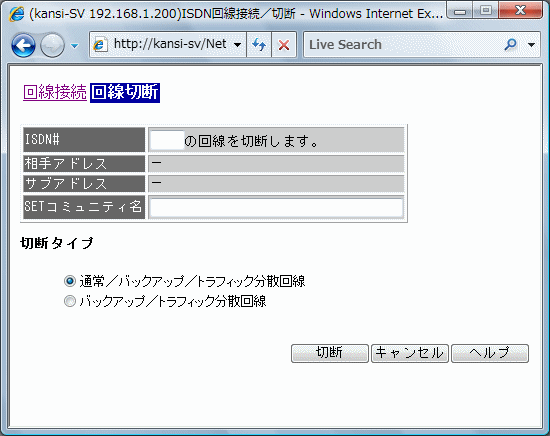550x436 pixels.
Task: Select the 回線切断 tab
Action: point(125,93)
